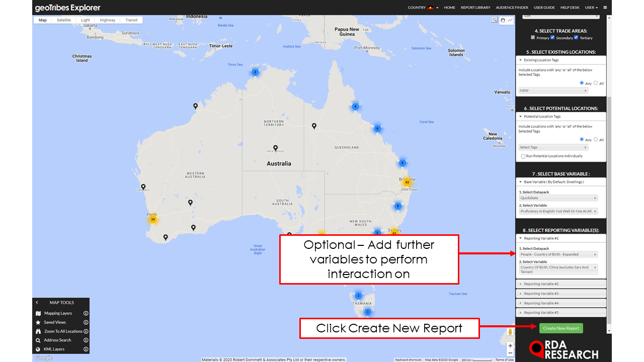Image resolution: width=644 pixels, height=362 pixels.
Task: Collapse Map Tools with the back chevron
Action: [x=37, y=303]
